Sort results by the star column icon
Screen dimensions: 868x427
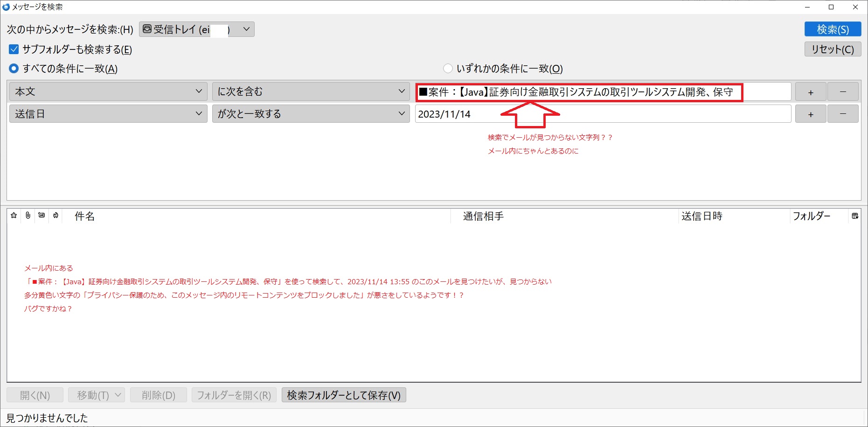pos(14,216)
